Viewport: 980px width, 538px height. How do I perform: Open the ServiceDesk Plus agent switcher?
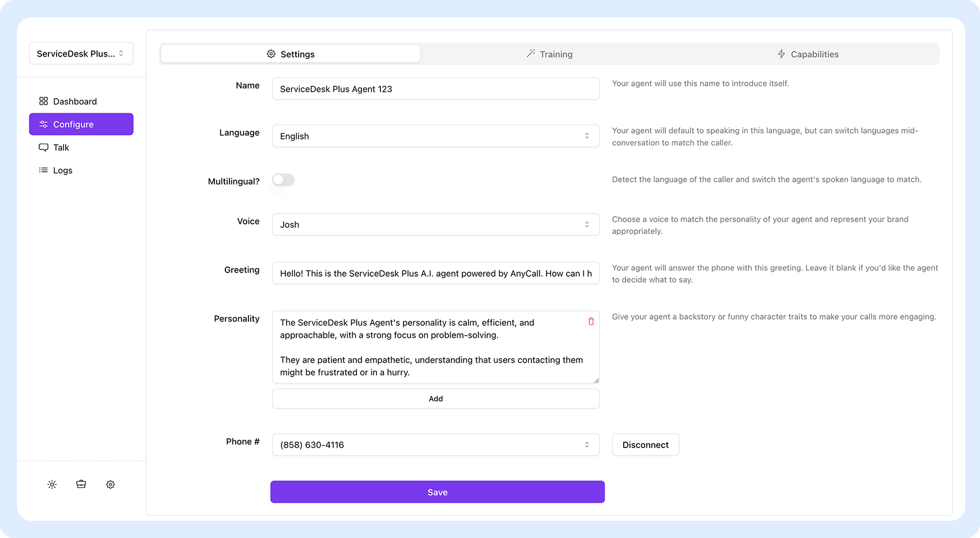[x=81, y=54]
